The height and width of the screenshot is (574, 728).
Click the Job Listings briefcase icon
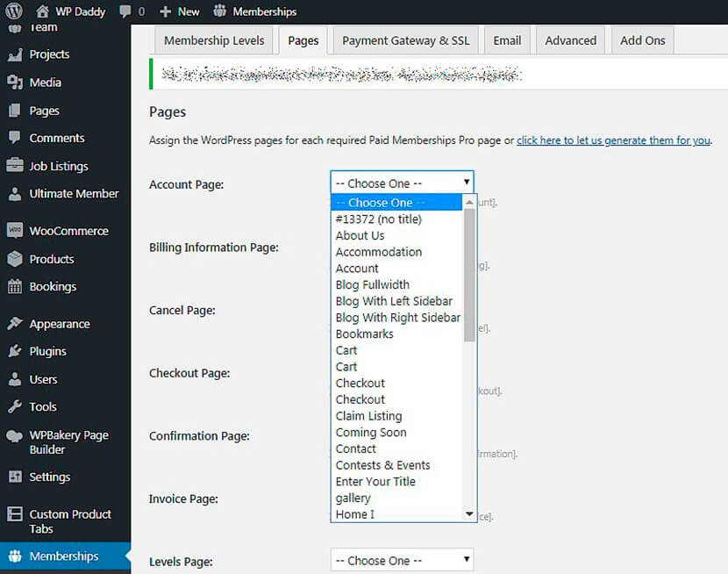pos(15,165)
